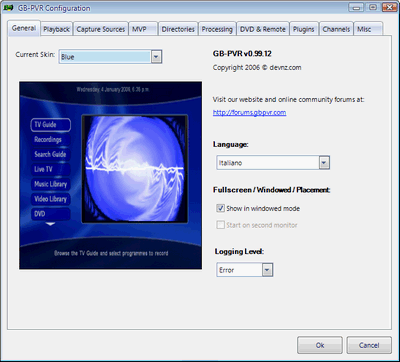This screenshot has width=400, height=362.
Task: Maximize the GB-PVR Configuration window
Action: tap(373, 7)
